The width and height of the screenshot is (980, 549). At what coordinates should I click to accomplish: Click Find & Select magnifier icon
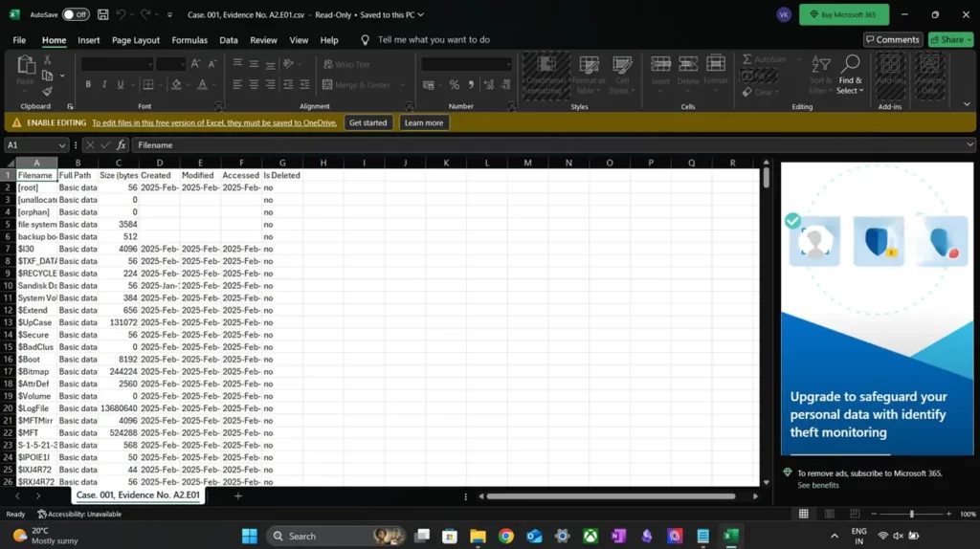coord(850,64)
